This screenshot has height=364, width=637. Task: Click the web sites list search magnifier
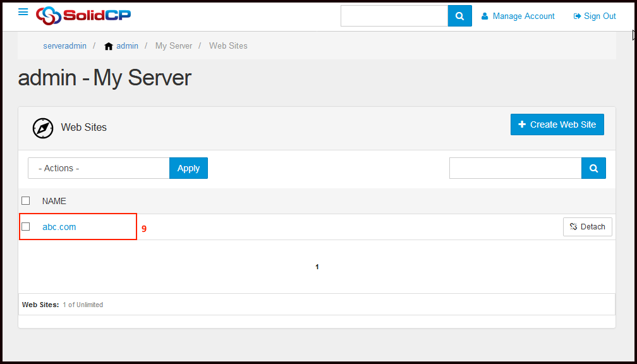click(593, 168)
